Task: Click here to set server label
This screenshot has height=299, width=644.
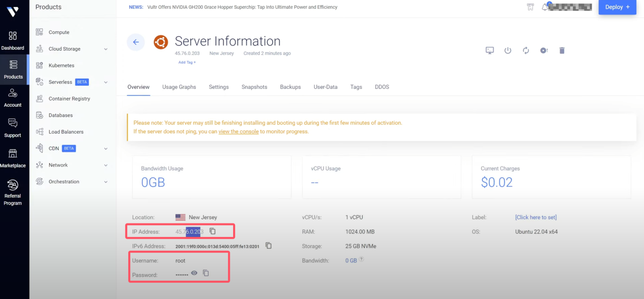Action: point(535,217)
